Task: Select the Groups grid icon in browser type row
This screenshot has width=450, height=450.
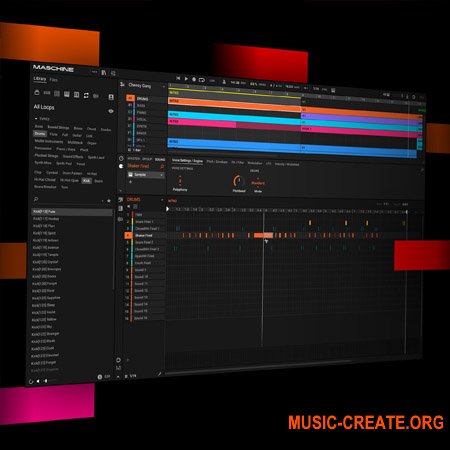Action: (x=57, y=94)
